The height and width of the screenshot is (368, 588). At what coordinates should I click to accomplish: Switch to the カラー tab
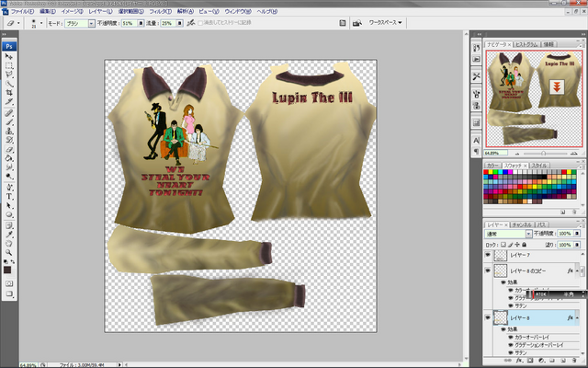coord(492,166)
